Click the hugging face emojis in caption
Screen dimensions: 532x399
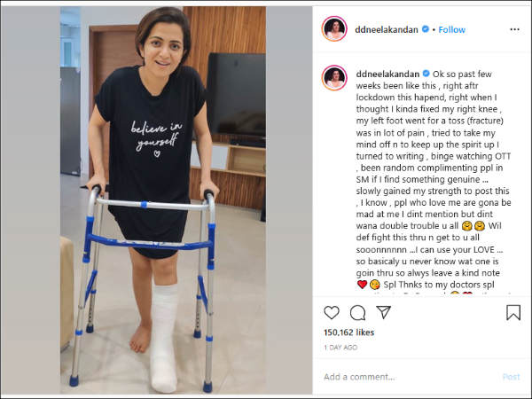(x=473, y=226)
